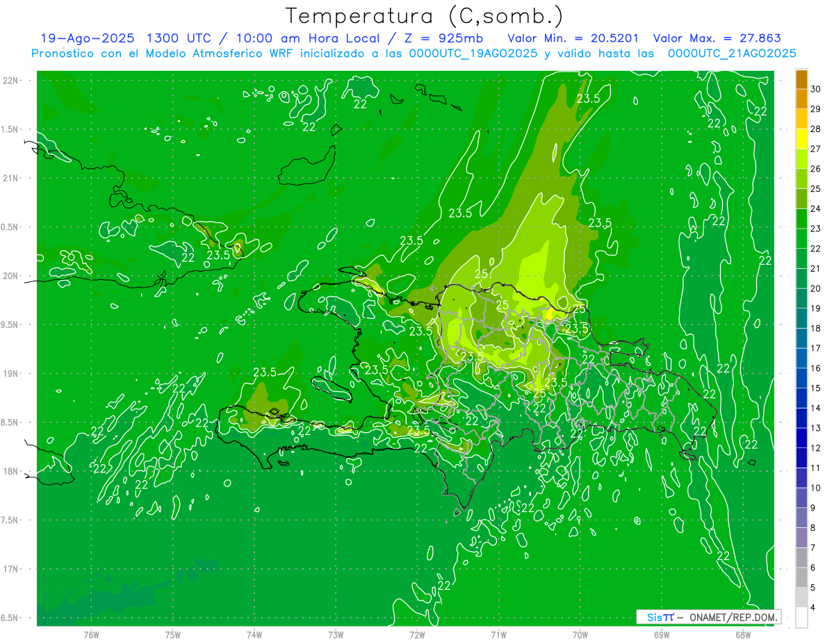This screenshot has height=644, width=834.
Task: Click the '18' label on the color scale
Action: [816, 328]
